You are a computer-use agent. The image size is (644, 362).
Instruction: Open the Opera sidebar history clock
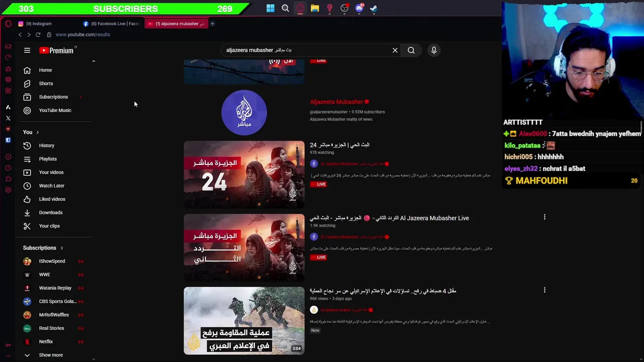[x=8, y=168]
